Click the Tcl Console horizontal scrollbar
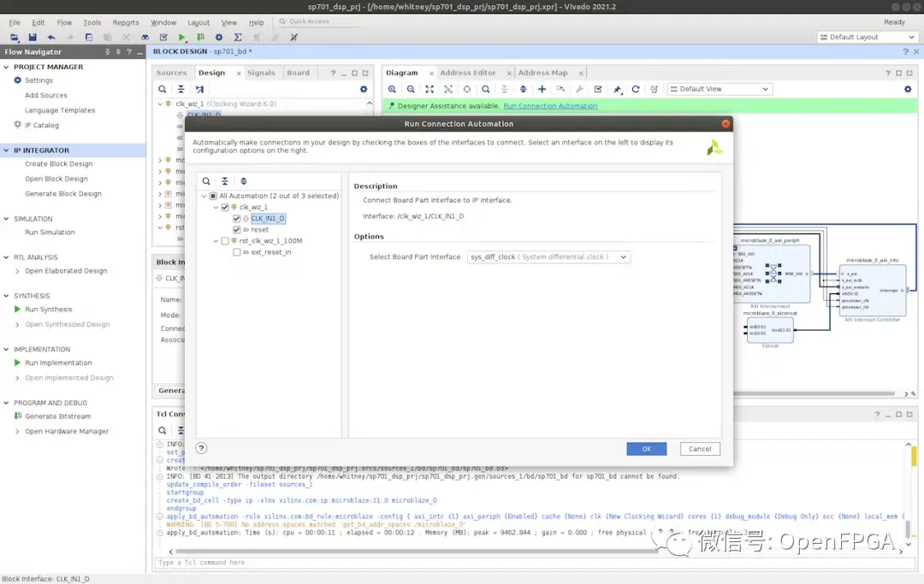 418,552
